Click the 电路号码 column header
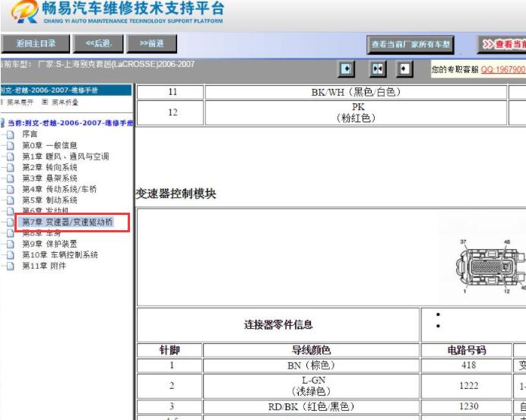 (x=467, y=350)
